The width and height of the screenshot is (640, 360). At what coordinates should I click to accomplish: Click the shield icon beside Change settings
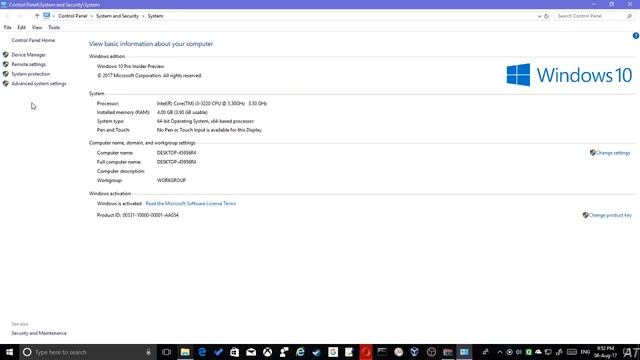593,153
